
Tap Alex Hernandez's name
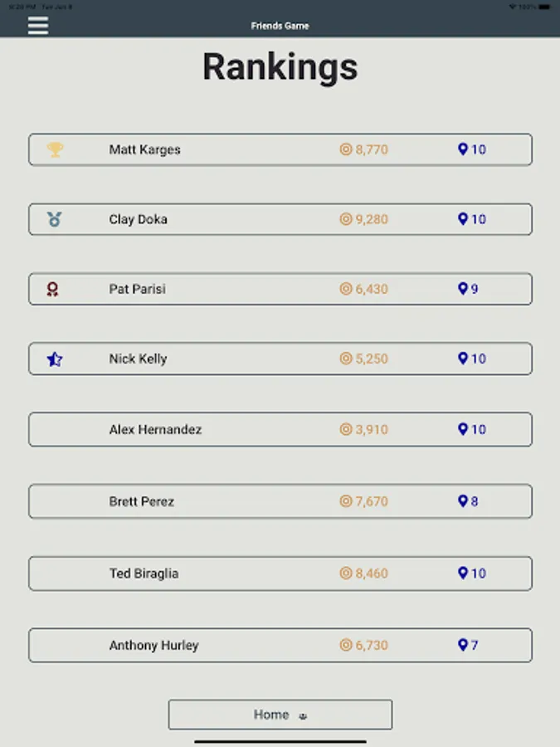[155, 429]
